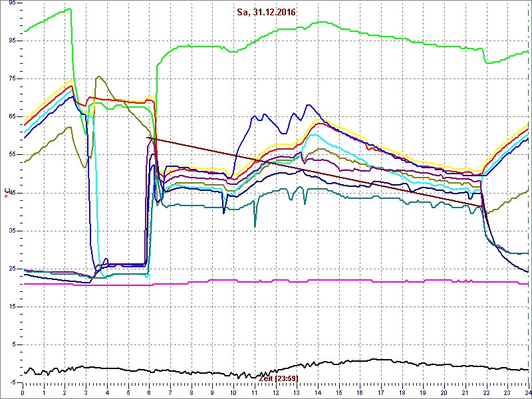Select the 25 value on temperature axis
This screenshot has height=399, width=532.
coord(12,269)
